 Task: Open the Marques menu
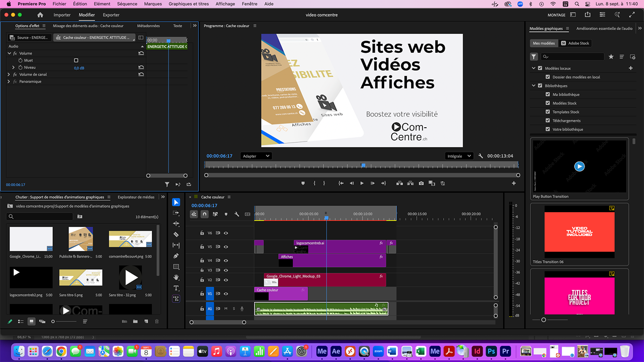click(x=153, y=4)
